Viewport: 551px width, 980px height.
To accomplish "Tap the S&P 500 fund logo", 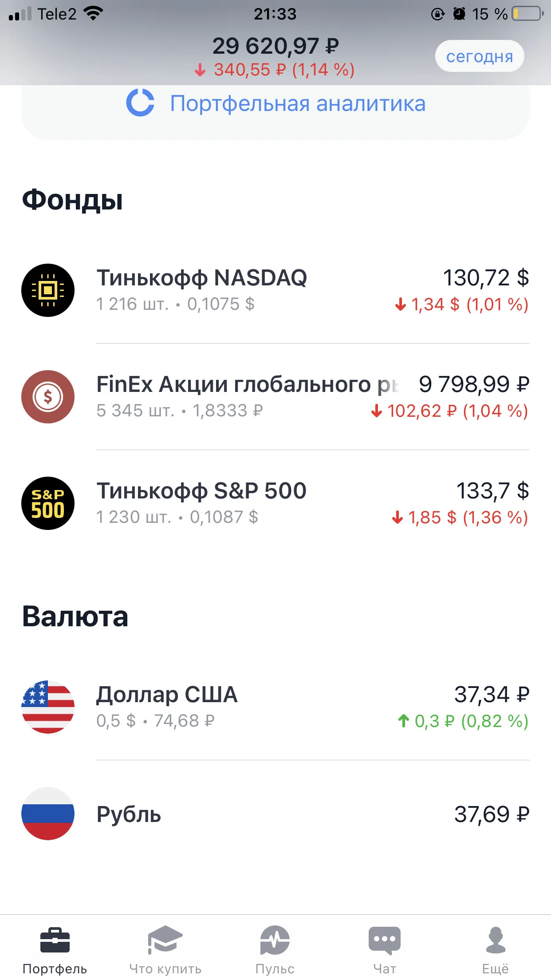I will pyautogui.click(x=48, y=503).
